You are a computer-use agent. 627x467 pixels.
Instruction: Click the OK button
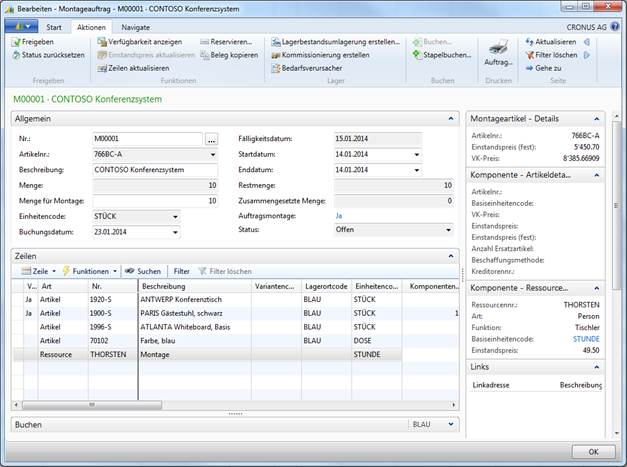[x=593, y=452]
